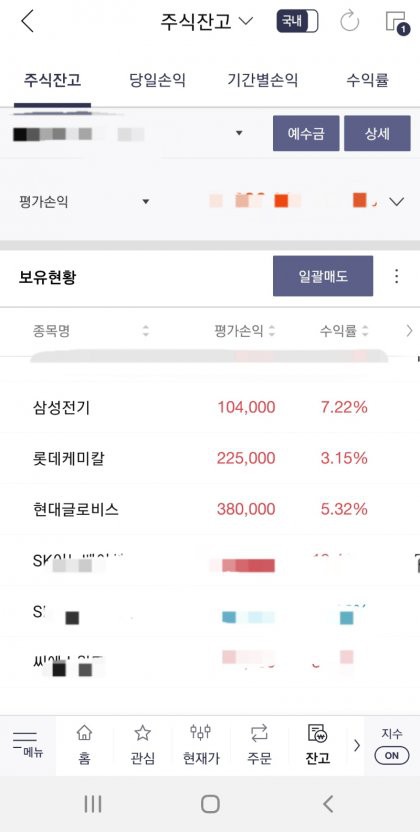Screen dimensions: 420x832
Task: Expand the 주식잔고 title dropdown
Action: pyautogui.click(x=207, y=22)
